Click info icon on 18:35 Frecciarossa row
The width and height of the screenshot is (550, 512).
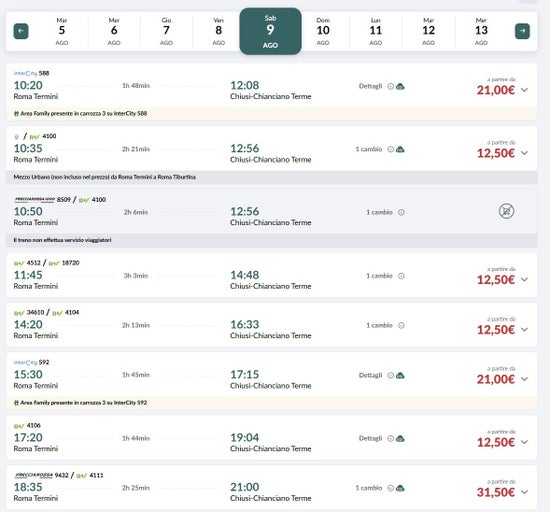pos(390,488)
